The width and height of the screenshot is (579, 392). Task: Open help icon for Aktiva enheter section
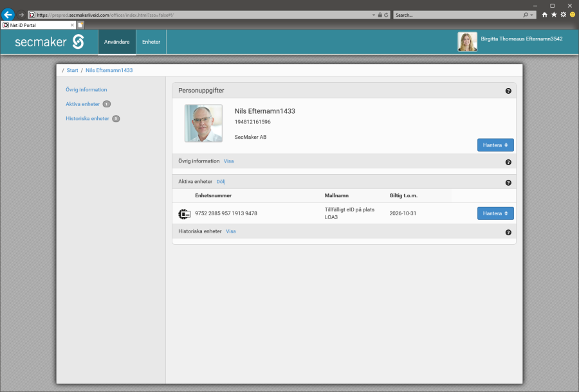tap(508, 183)
